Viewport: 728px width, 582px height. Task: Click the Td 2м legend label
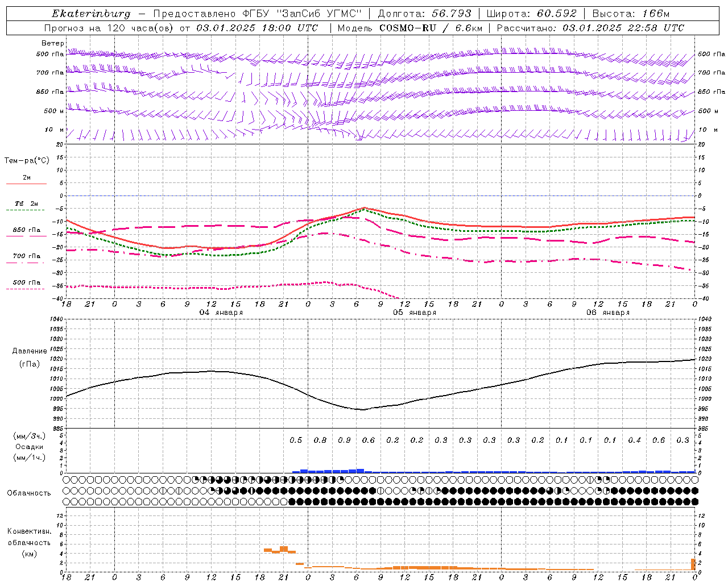coord(27,203)
